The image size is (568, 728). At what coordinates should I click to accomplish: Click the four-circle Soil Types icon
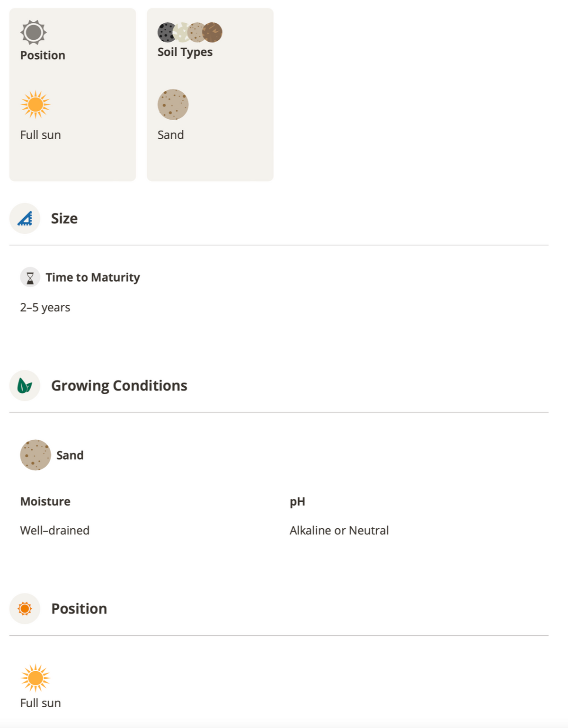[190, 32]
